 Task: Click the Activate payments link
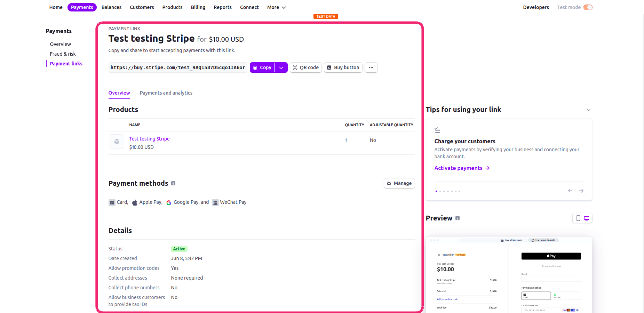click(462, 168)
